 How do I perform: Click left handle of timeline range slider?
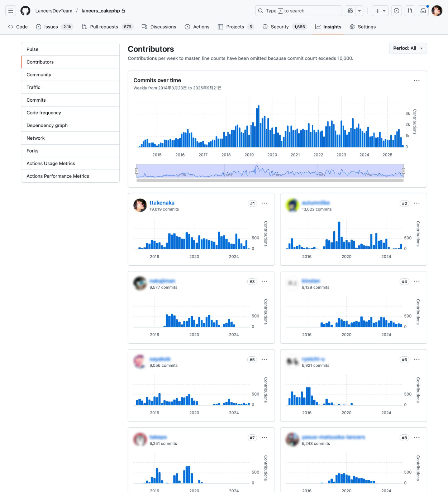137,171
